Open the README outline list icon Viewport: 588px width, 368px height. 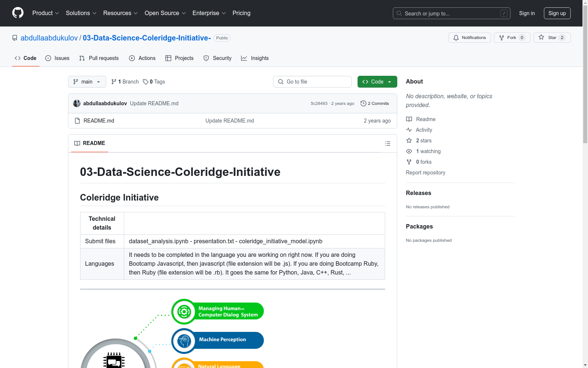387,144
